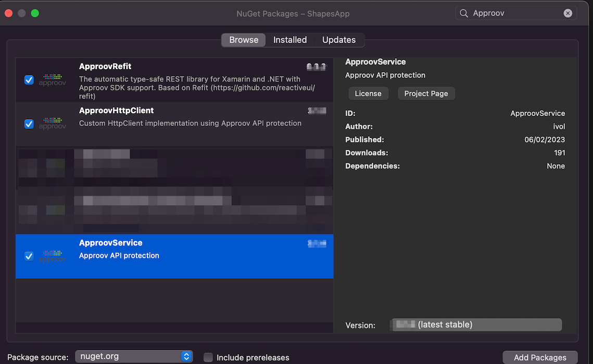Select the ApproovHttpClient package title

116,111
